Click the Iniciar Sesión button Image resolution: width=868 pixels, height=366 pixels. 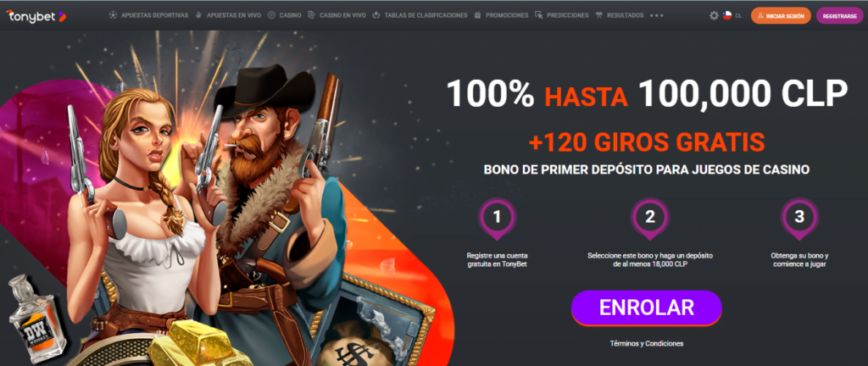781,15
